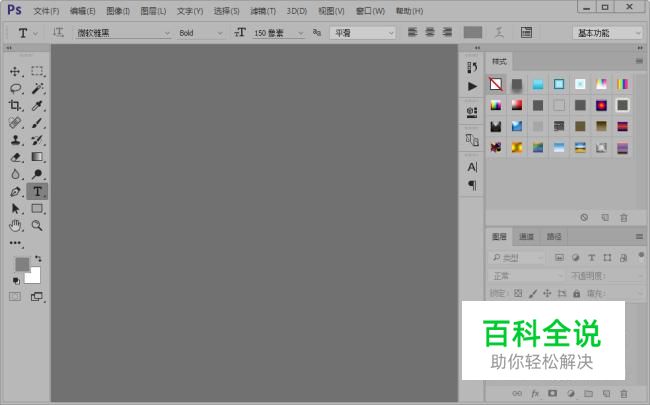Activate the Hand tool
This screenshot has height=405, width=650.
(15, 226)
